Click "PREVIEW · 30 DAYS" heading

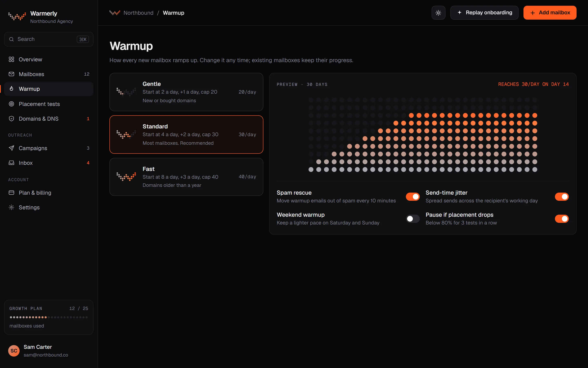[302, 84]
